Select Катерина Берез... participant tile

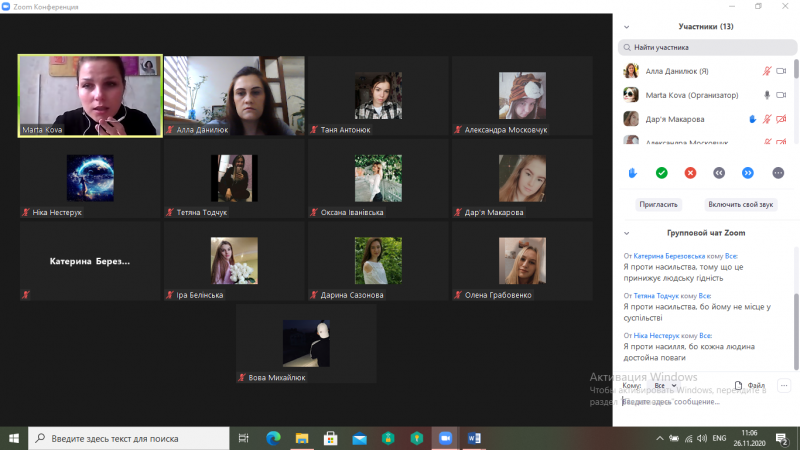pyautogui.click(x=90, y=261)
